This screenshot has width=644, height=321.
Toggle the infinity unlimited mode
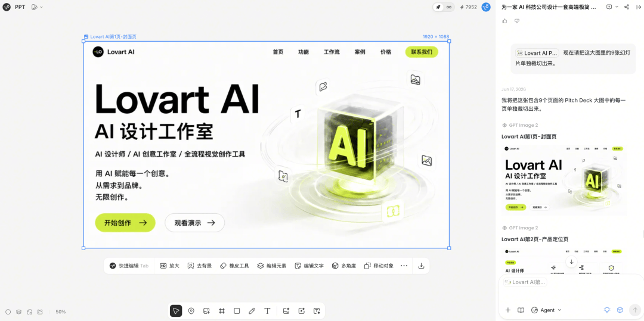(x=449, y=7)
